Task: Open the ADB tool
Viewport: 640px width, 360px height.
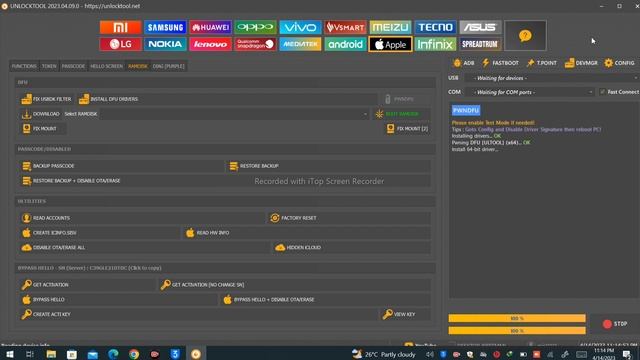Action: pos(464,63)
